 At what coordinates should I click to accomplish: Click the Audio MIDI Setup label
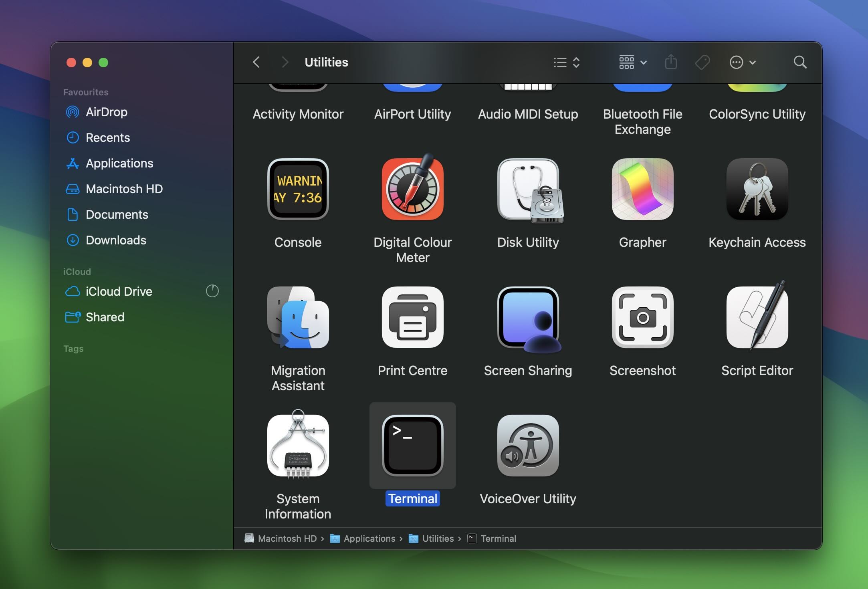[528, 114]
